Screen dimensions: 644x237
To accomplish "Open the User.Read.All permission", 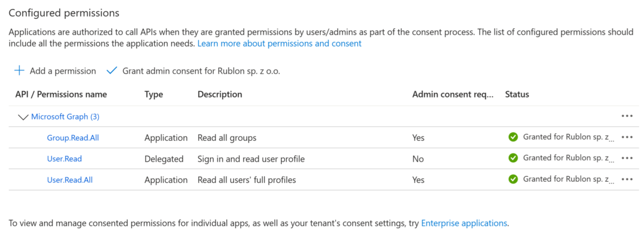I will (x=70, y=180).
